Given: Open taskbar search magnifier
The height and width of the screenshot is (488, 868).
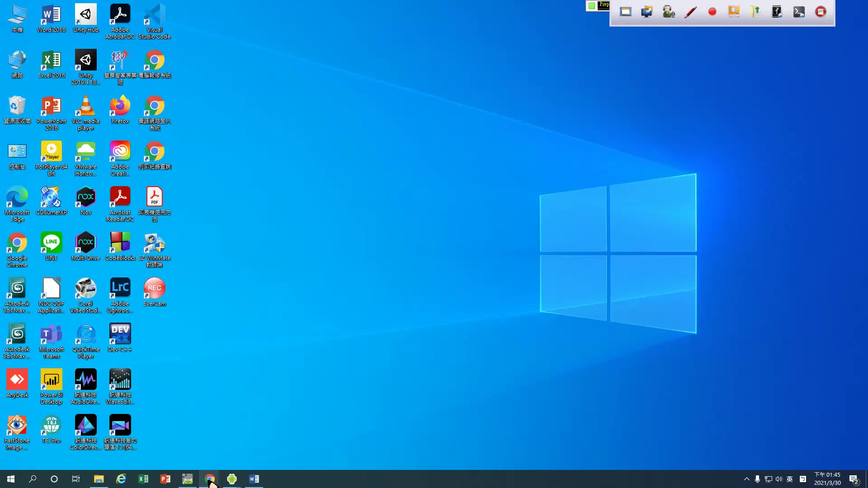Looking at the screenshot, I should point(33,479).
